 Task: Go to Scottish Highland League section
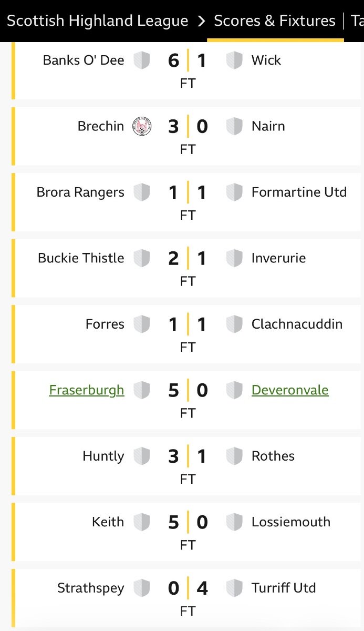coord(98,21)
